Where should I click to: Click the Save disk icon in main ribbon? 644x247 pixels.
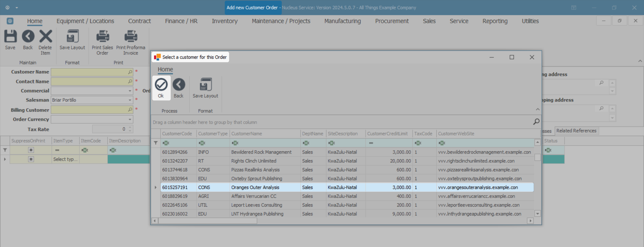(x=10, y=36)
